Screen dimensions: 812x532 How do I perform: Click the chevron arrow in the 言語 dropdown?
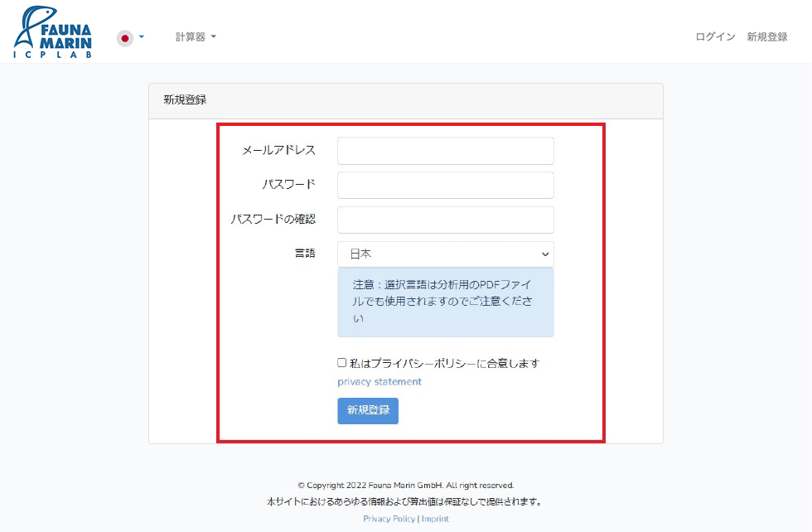[544, 254]
